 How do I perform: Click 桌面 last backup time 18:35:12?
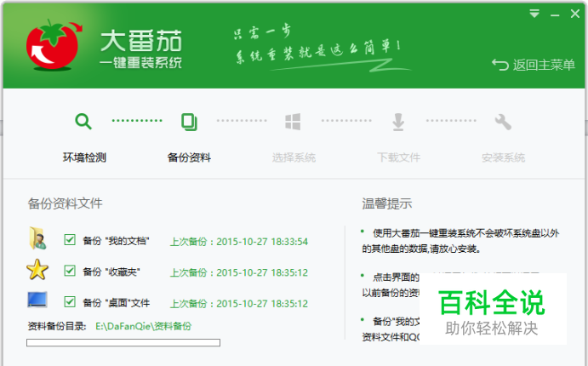pos(239,304)
